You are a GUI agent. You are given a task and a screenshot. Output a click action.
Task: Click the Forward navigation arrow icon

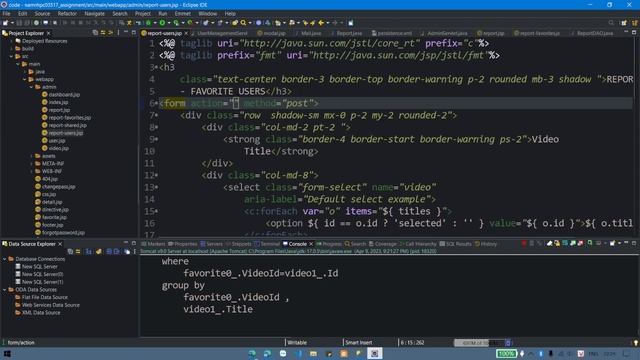coord(335,23)
